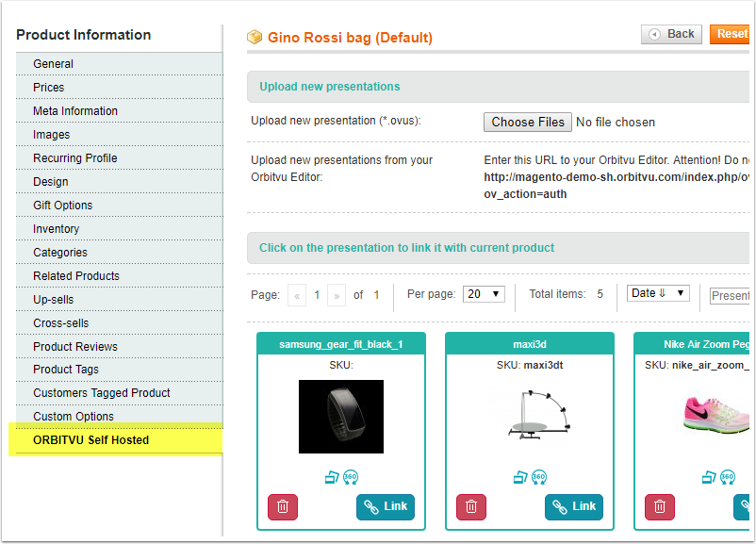The image size is (756, 544).
Task: Go to previous page of presentations
Action: (x=297, y=295)
